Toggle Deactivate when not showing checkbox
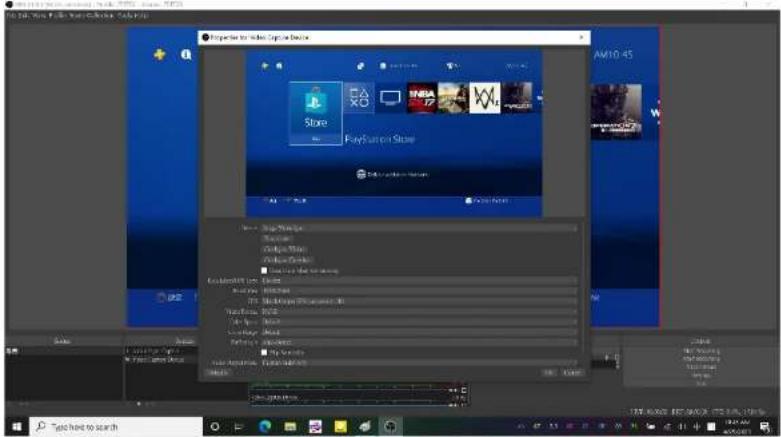This screenshot has height=437, width=781. point(264,271)
